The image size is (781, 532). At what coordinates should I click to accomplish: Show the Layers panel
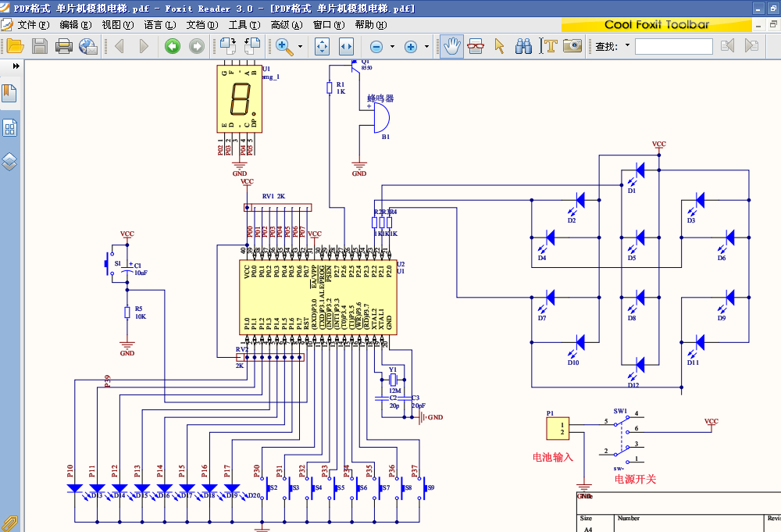point(9,162)
